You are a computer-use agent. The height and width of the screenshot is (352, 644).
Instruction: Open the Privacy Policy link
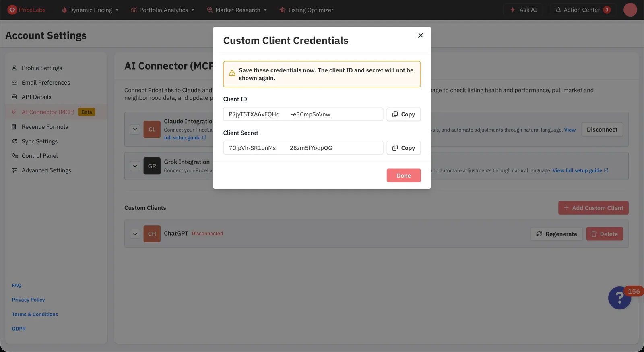(x=28, y=300)
